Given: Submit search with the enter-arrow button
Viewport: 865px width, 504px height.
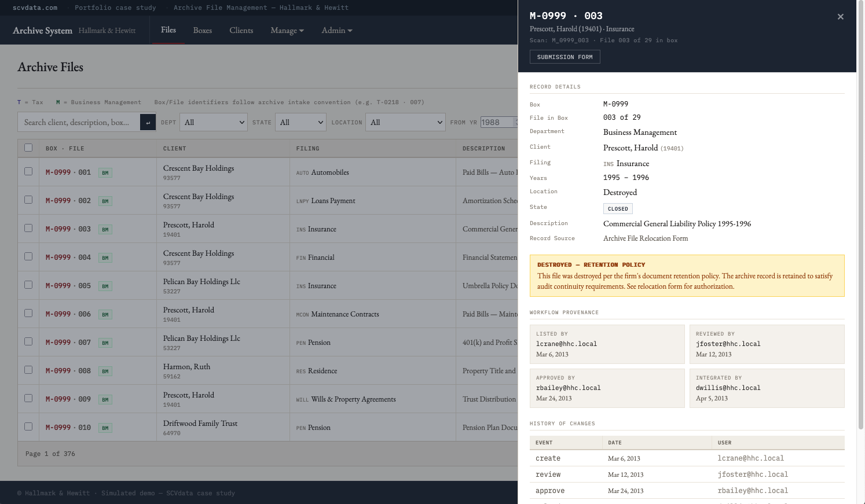Looking at the screenshot, I should pyautogui.click(x=148, y=122).
